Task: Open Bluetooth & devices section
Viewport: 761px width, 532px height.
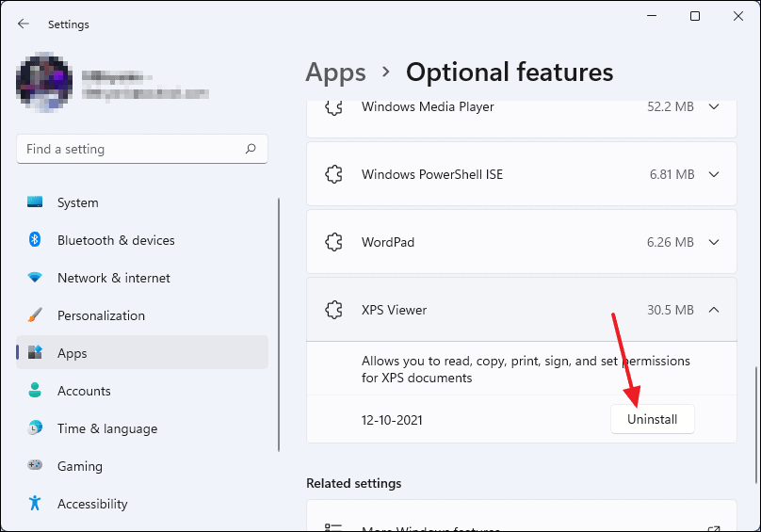Action: pyautogui.click(x=141, y=240)
